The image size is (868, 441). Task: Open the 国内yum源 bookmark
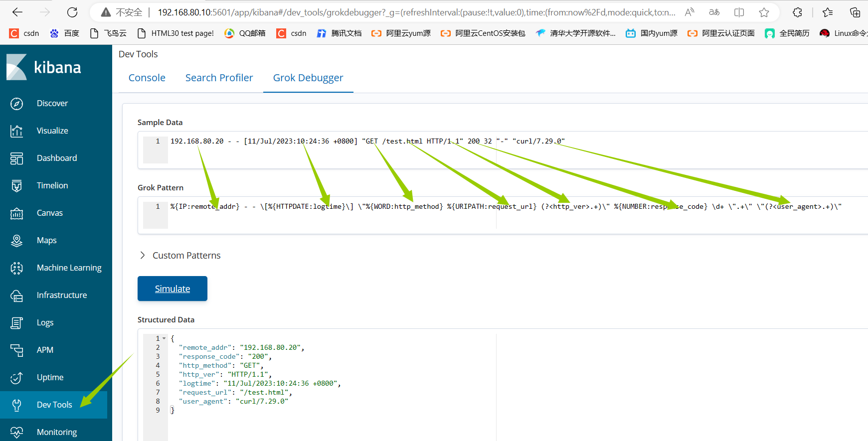click(652, 33)
